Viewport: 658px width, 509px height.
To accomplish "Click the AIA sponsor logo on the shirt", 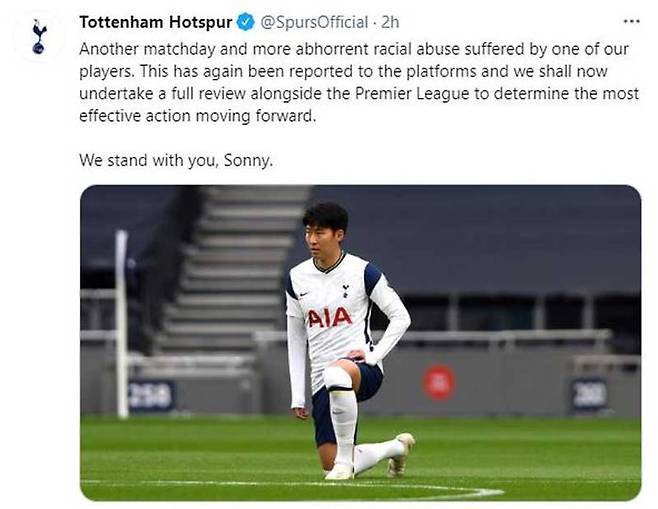I will pos(330,318).
